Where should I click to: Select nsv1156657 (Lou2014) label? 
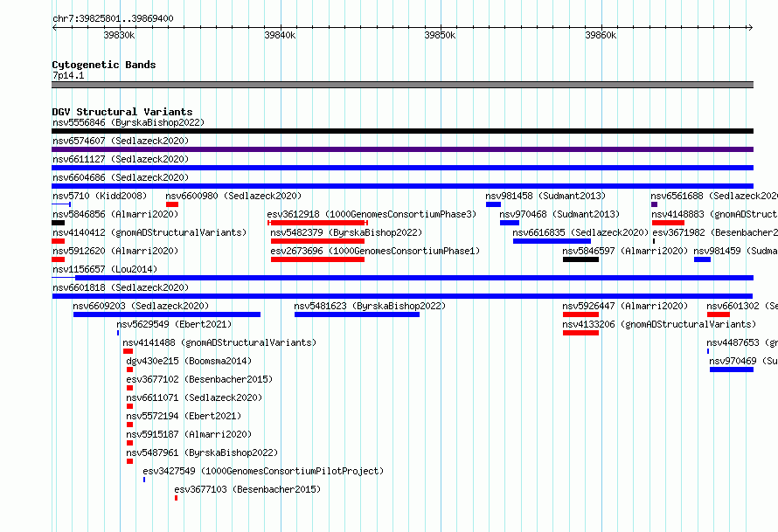(x=105, y=269)
